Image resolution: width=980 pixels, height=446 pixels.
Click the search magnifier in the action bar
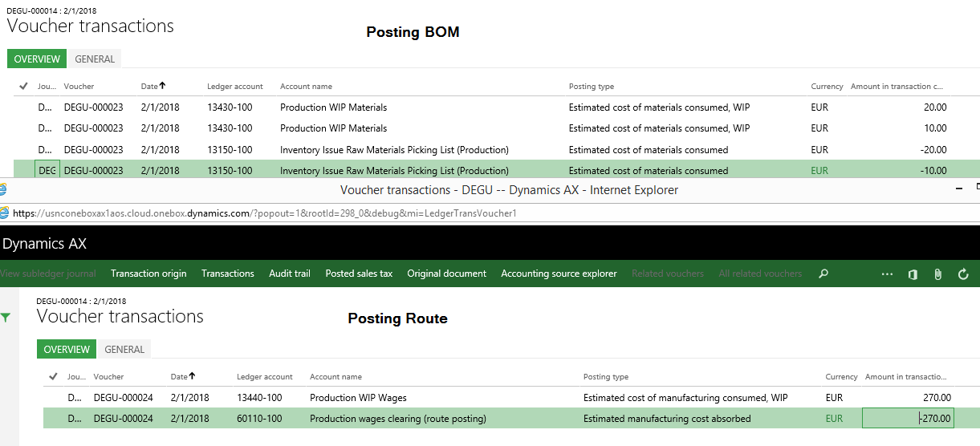(x=823, y=274)
